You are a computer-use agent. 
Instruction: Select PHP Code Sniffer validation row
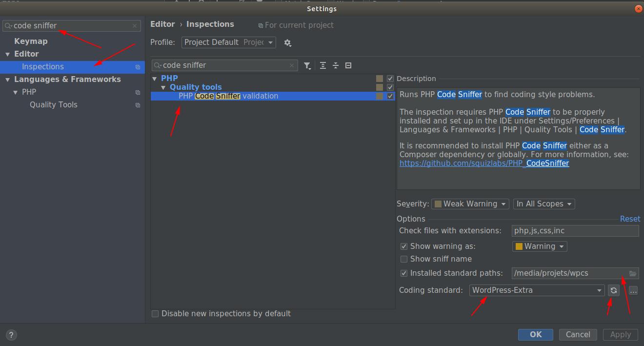273,96
